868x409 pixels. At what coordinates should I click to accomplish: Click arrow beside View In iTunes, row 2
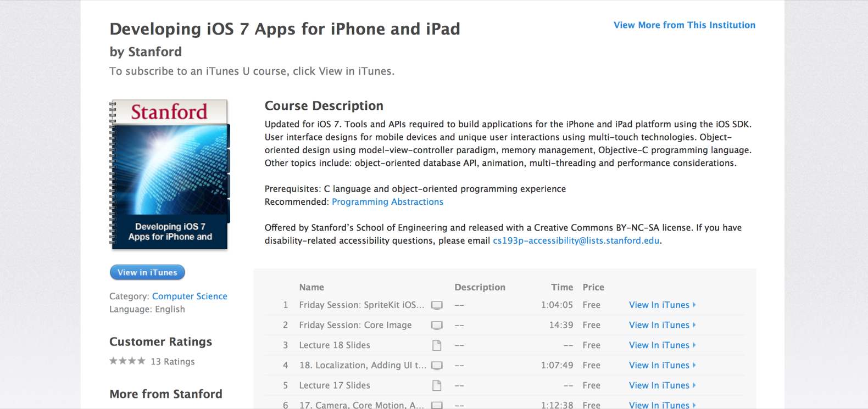coord(694,325)
